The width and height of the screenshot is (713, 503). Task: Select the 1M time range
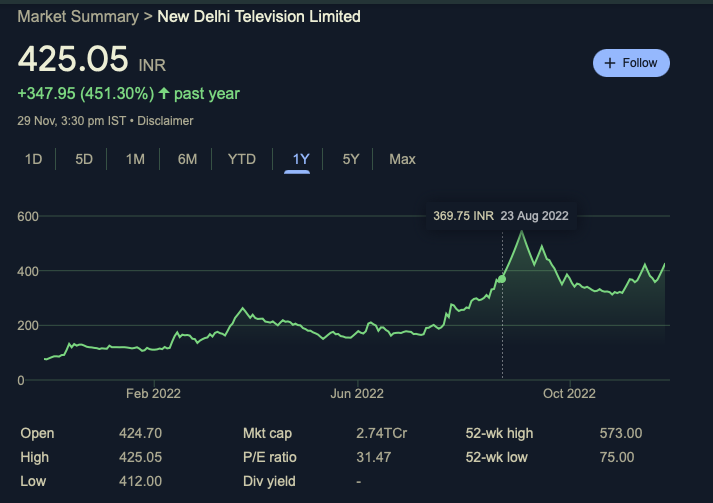point(135,159)
